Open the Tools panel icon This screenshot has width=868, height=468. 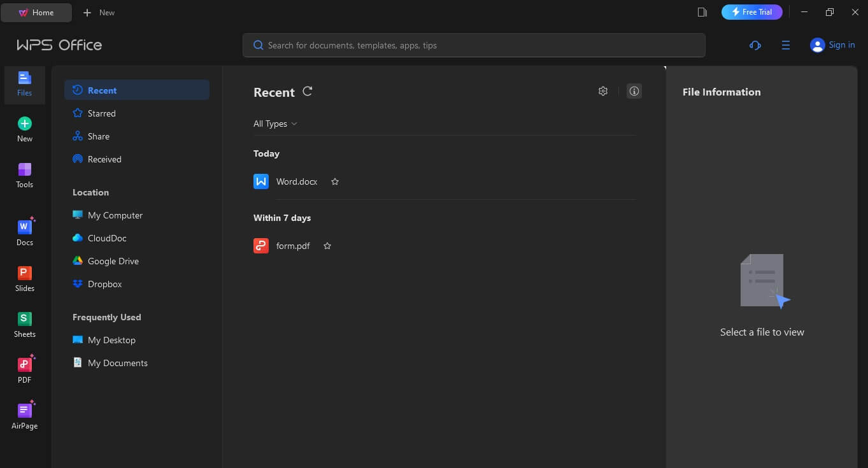click(24, 176)
